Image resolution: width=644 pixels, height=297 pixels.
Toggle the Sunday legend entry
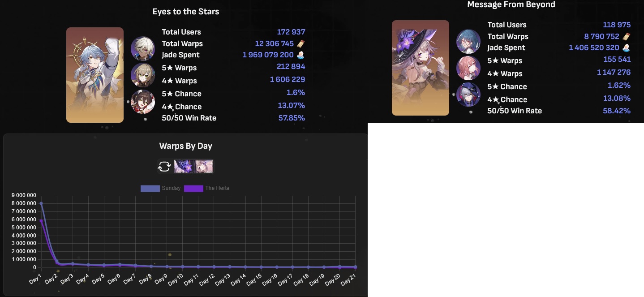pos(161,188)
